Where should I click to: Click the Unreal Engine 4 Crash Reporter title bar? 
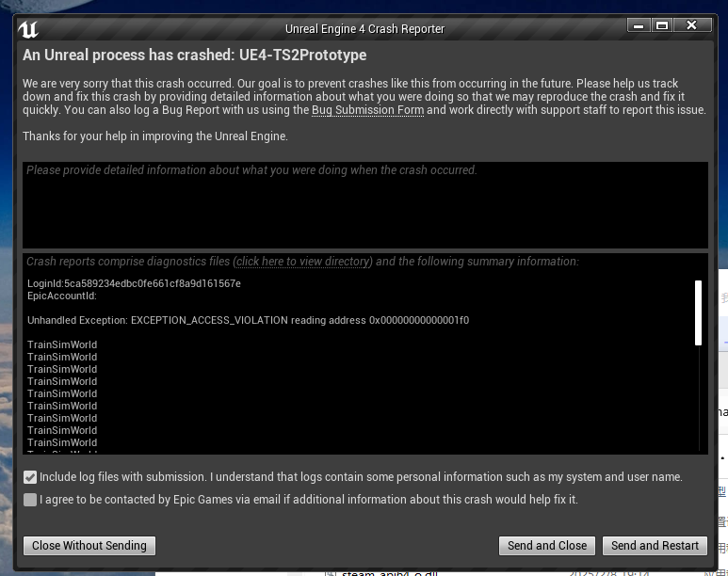[x=364, y=29]
